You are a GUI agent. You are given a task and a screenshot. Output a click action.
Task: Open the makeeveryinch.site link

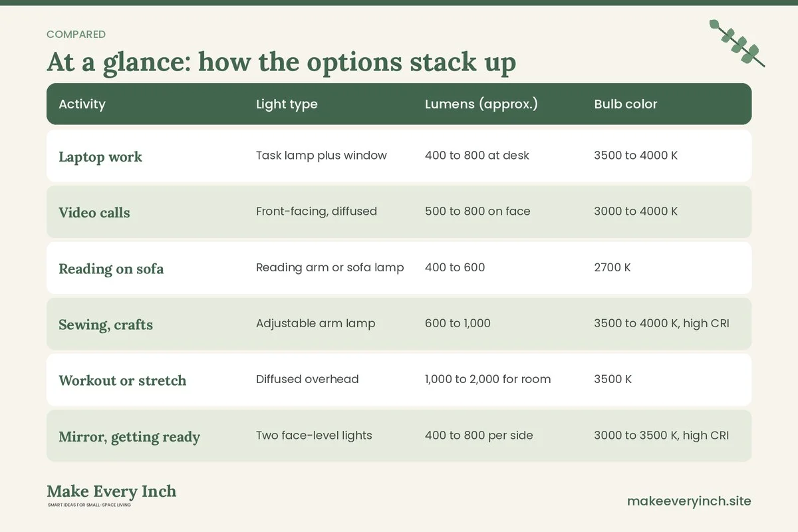click(x=689, y=501)
